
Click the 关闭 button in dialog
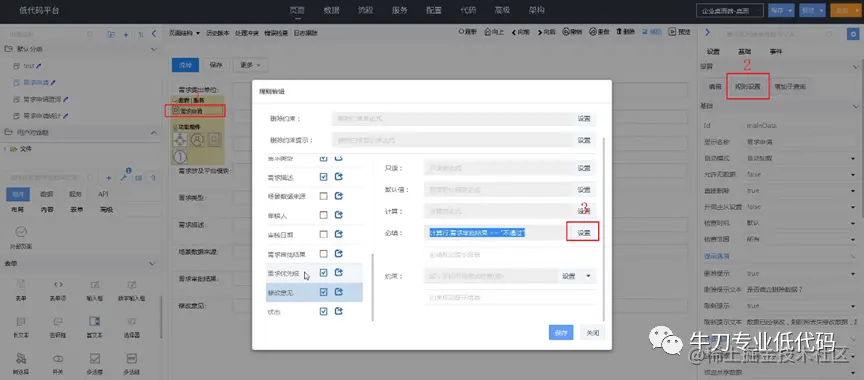[x=592, y=333]
